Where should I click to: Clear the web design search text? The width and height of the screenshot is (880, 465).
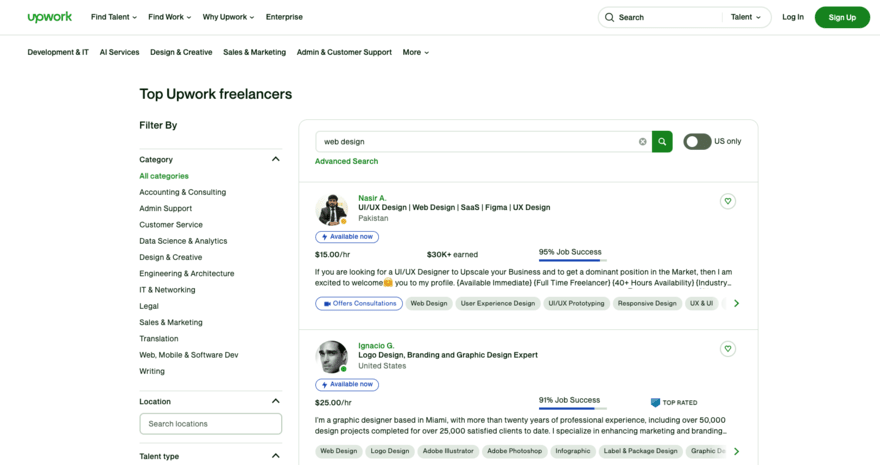pyautogui.click(x=642, y=142)
